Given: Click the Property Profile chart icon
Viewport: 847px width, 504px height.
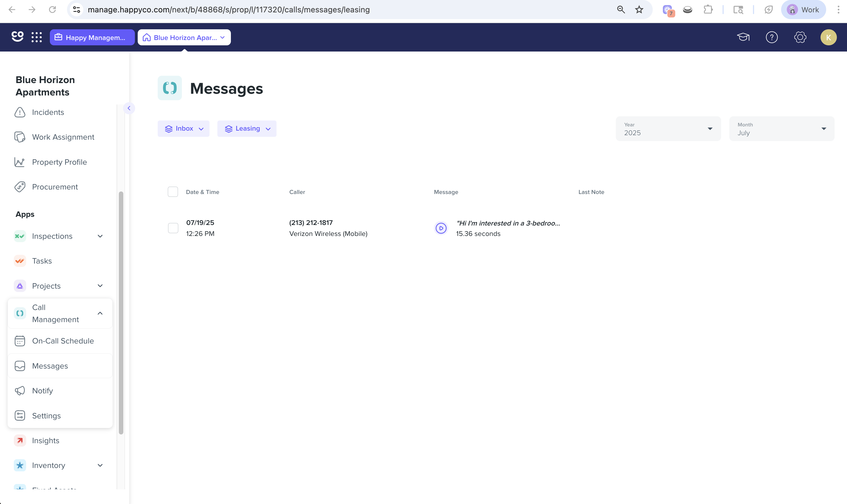Looking at the screenshot, I should tap(20, 162).
